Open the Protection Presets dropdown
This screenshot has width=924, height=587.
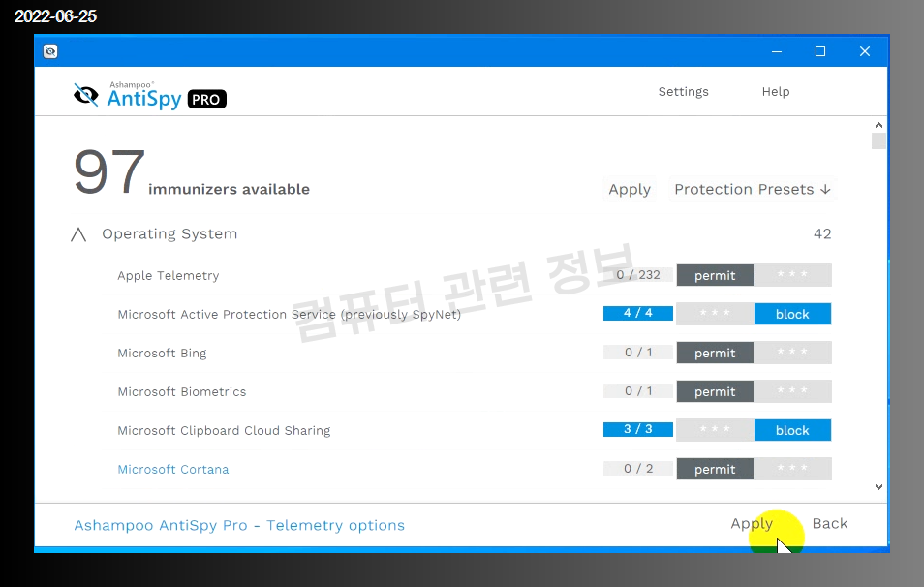753,189
